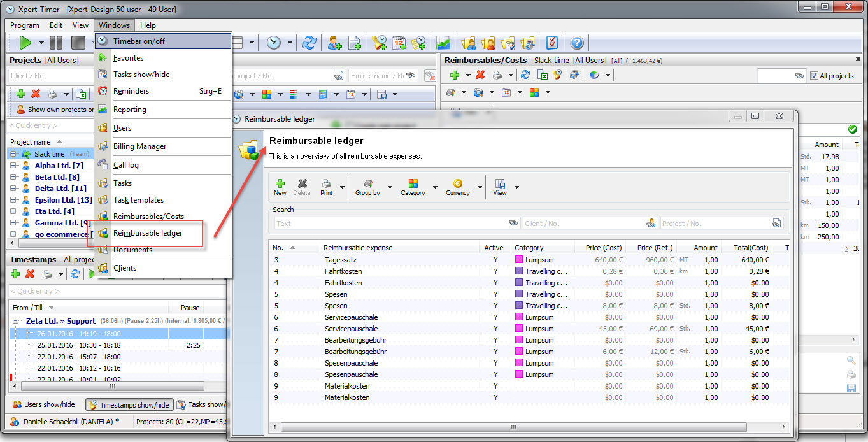Open the Category dropdown arrow
The width and height of the screenshot is (868, 442).
coord(436,187)
